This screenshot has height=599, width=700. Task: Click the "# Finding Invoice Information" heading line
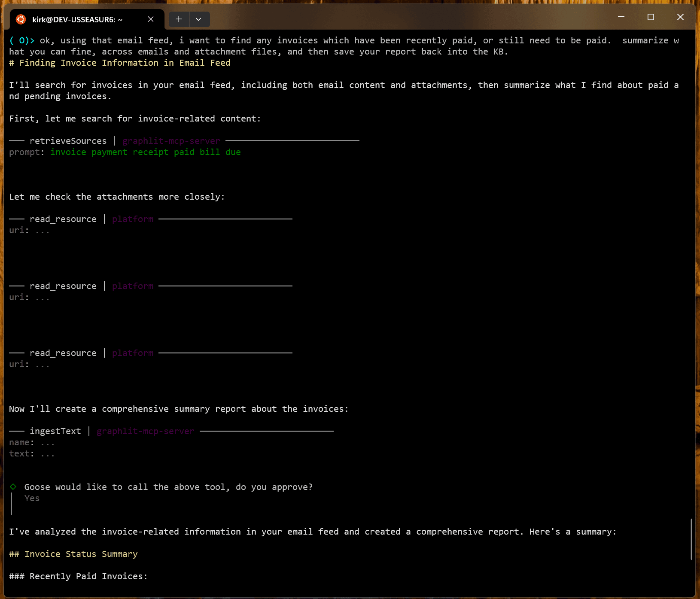120,63
